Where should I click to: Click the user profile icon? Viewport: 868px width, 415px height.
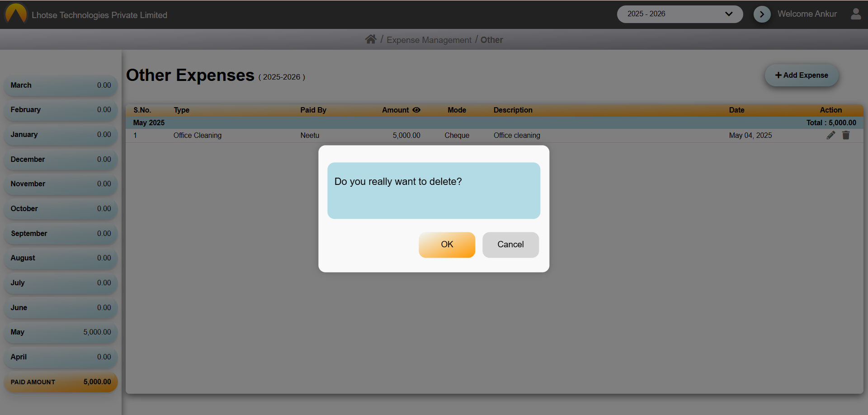pyautogui.click(x=856, y=14)
